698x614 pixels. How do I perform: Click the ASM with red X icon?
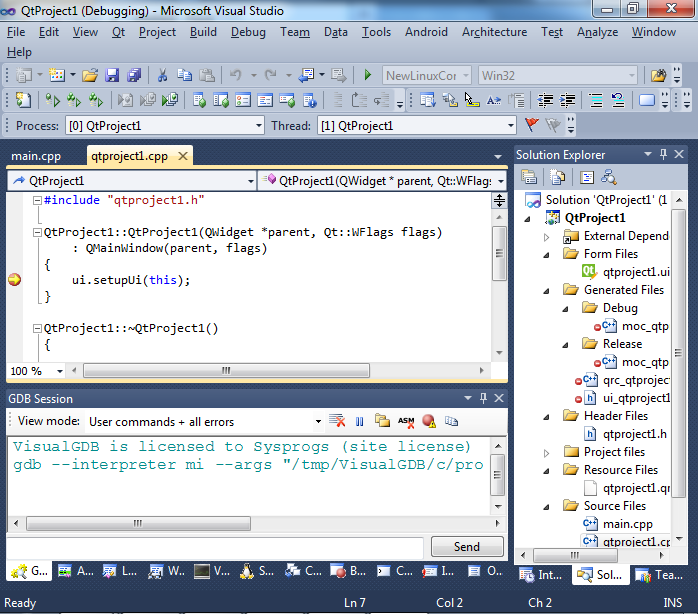point(406,421)
